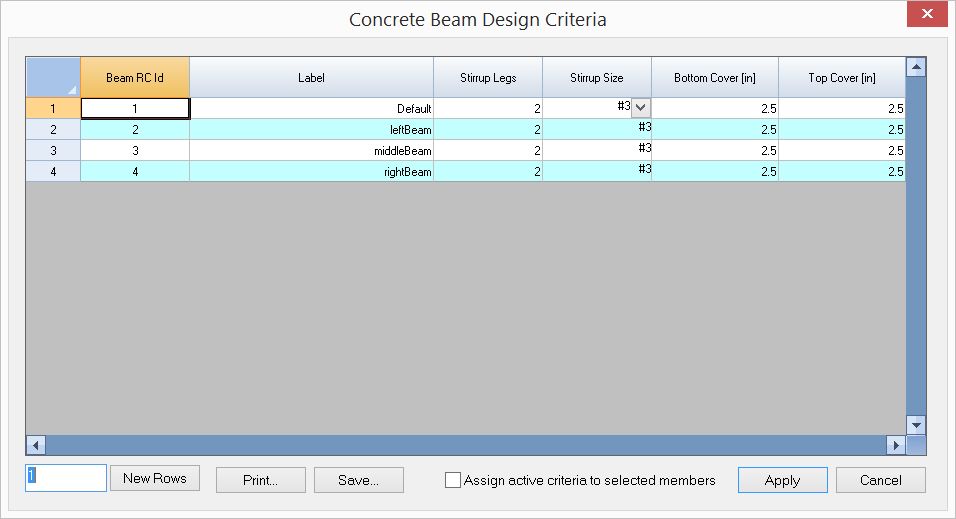Screen dimensions: 956x519
Task: Click the Top Cover [in] column header
Action: point(842,77)
